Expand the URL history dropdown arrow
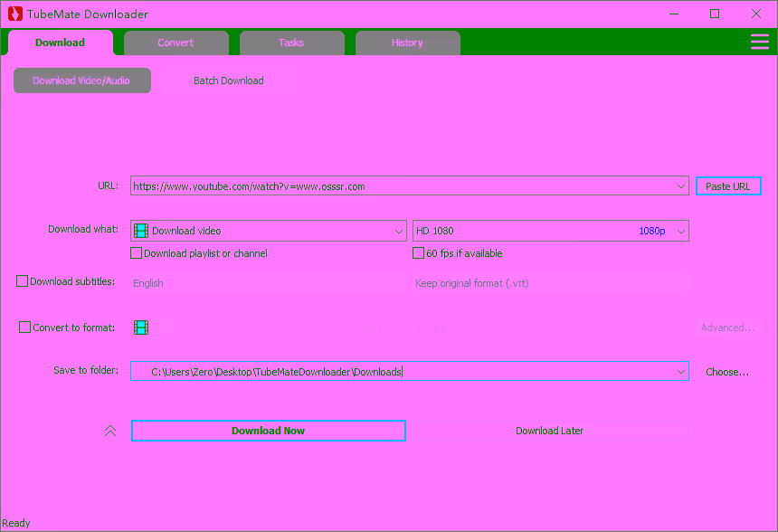Screen dimensions: 778x532 click(680, 186)
